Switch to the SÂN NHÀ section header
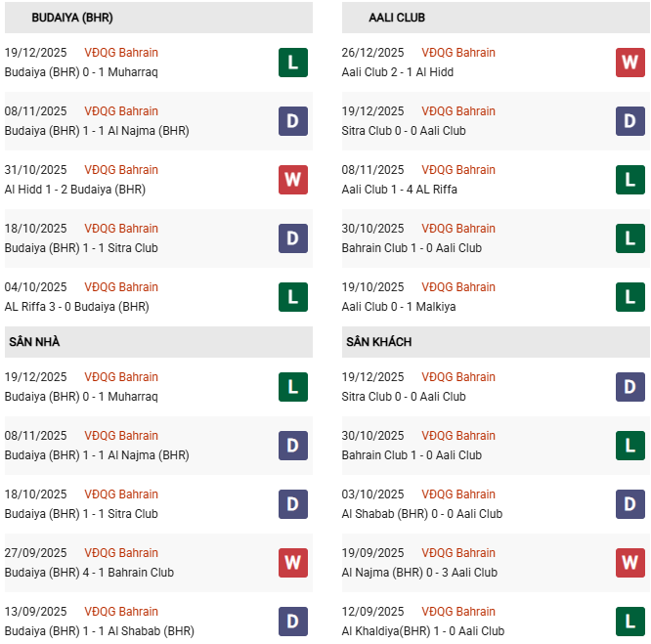This screenshot has height=644, width=651. click(x=35, y=342)
